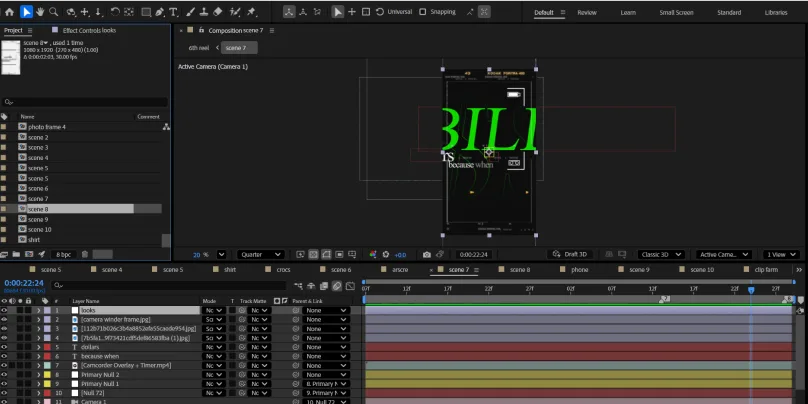Toggle visibility of the looks layer

coord(4,311)
